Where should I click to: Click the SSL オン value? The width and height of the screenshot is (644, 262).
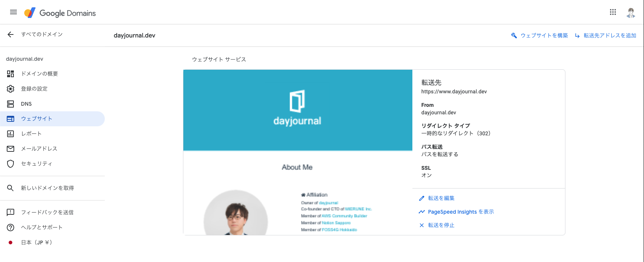tap(427, 175)
